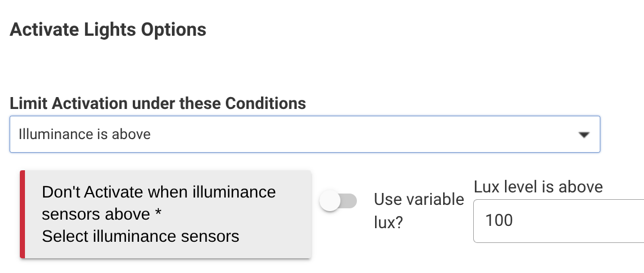Click 'Select illuminance sensors' text

[x=141, y=236]
